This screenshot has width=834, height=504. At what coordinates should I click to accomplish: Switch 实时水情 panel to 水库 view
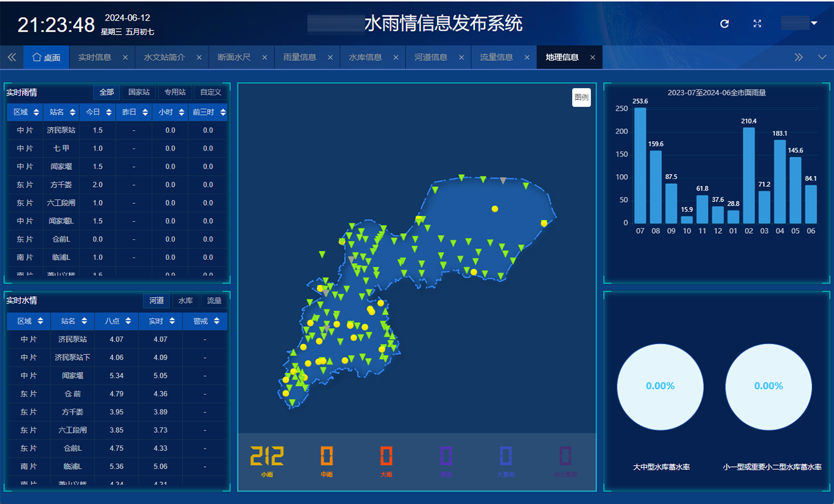(x=185, y=300)
